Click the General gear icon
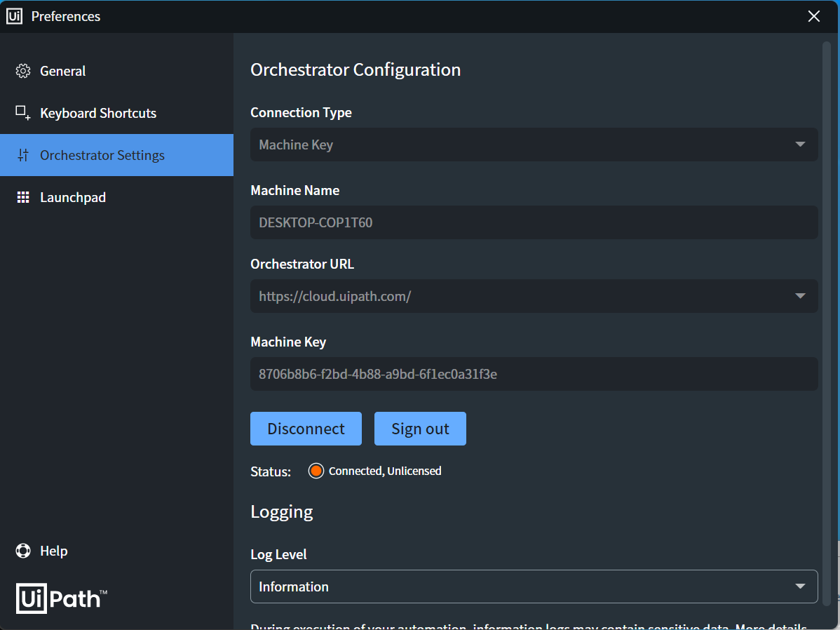The image size is (840, 630). 23,71
